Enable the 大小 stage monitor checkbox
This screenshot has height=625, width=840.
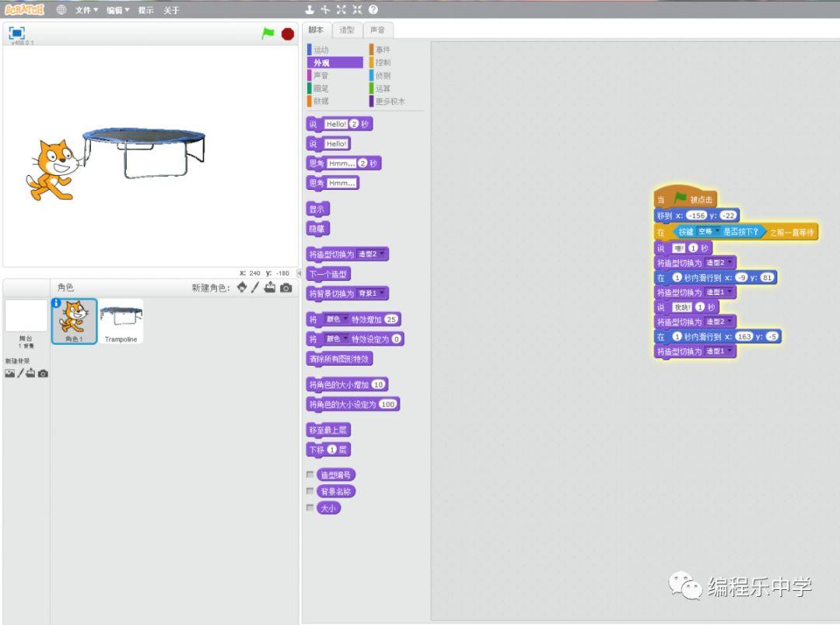point(310,507)
